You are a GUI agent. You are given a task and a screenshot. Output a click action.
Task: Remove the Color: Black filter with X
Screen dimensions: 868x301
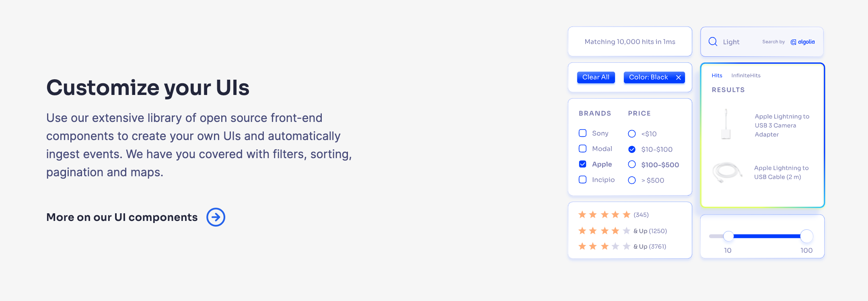pos(678,77)
